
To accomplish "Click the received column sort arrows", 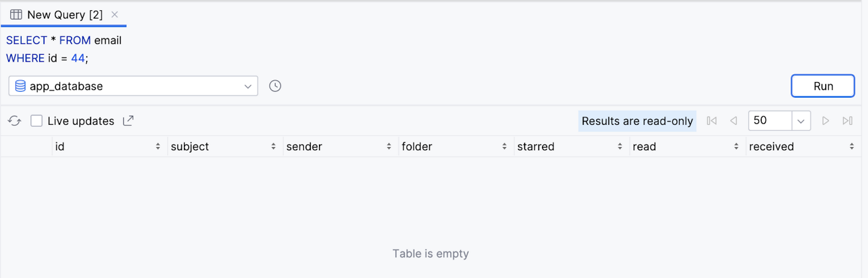I will [852, 147].
